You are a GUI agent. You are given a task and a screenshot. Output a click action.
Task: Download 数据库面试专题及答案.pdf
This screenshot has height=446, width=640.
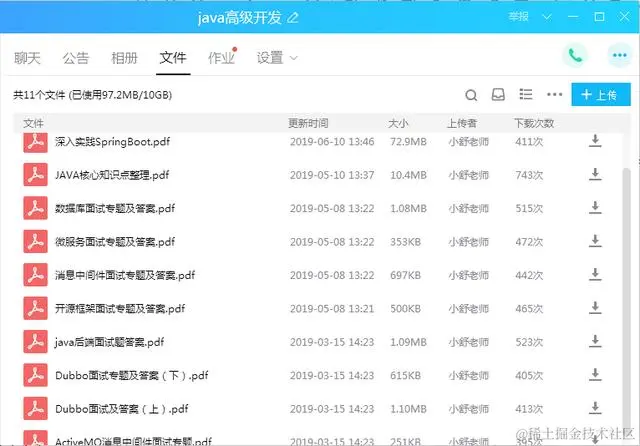(595, 208)
